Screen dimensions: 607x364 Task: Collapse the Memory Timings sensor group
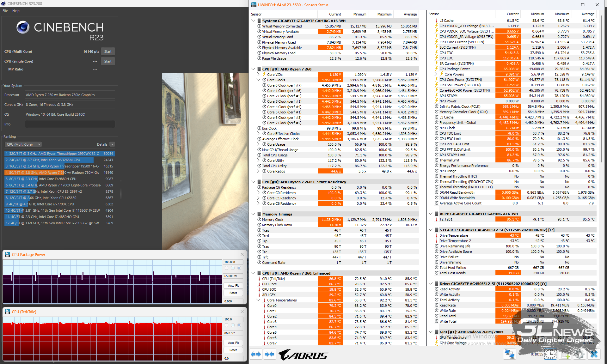tap(253, 214)
